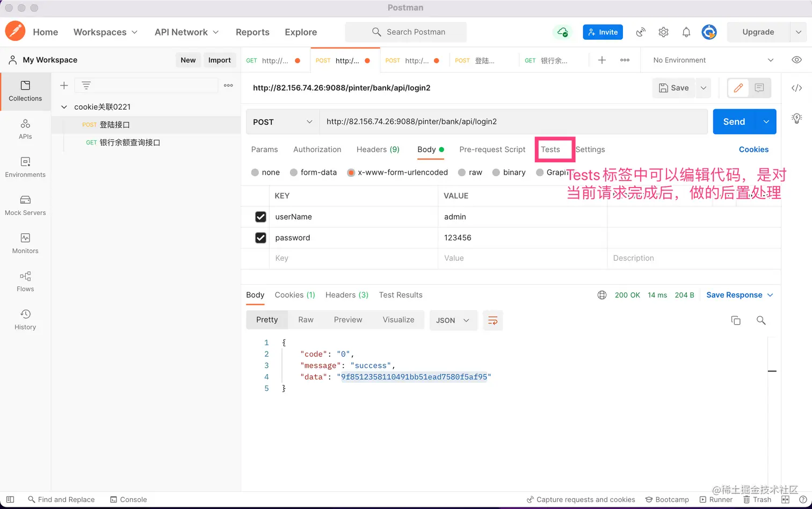
Task: Create a new collection with plus icon
Action: (x=64, y=85)
